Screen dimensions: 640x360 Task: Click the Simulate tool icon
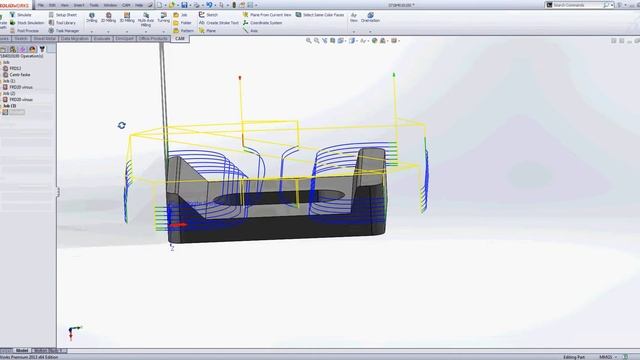point(12,15)
